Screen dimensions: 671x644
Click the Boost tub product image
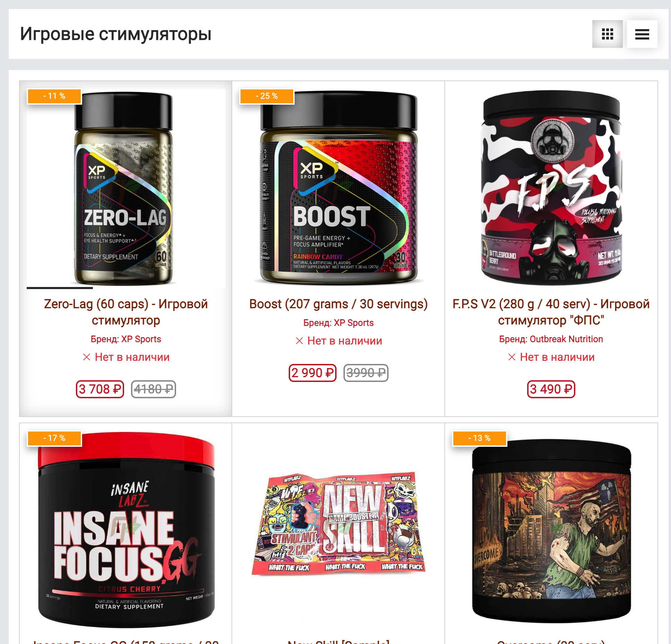tap(338, 189)
